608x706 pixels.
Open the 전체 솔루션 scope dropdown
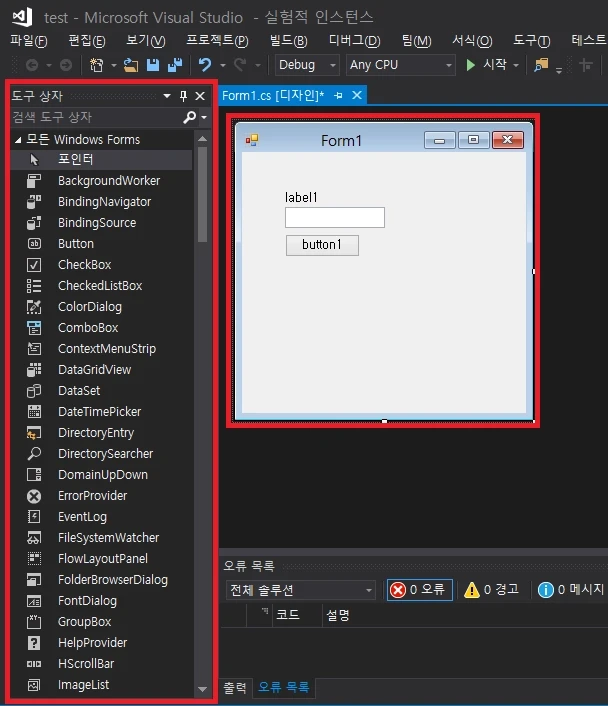pyautogui.click(x=300, y=590)
